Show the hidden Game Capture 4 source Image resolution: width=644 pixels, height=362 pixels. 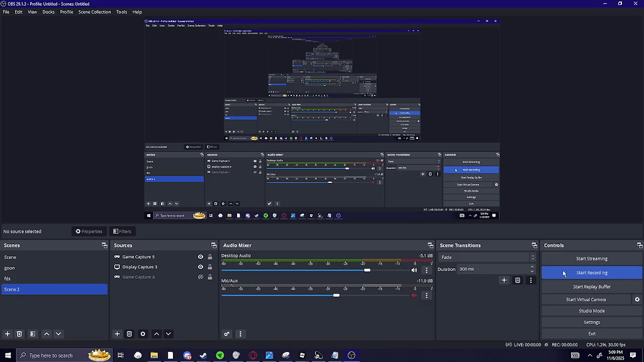tap(200, 277)
